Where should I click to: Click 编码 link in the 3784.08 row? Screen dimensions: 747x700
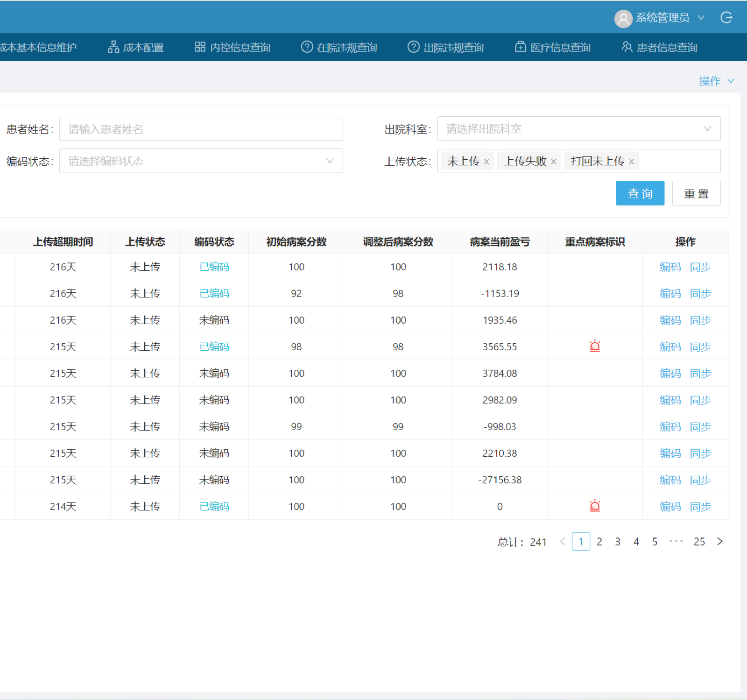pyautogui.click(x=670, y=373)
